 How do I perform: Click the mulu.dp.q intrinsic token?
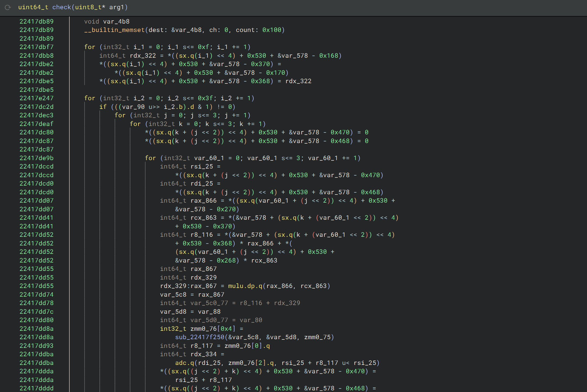(x=244, y=286)
